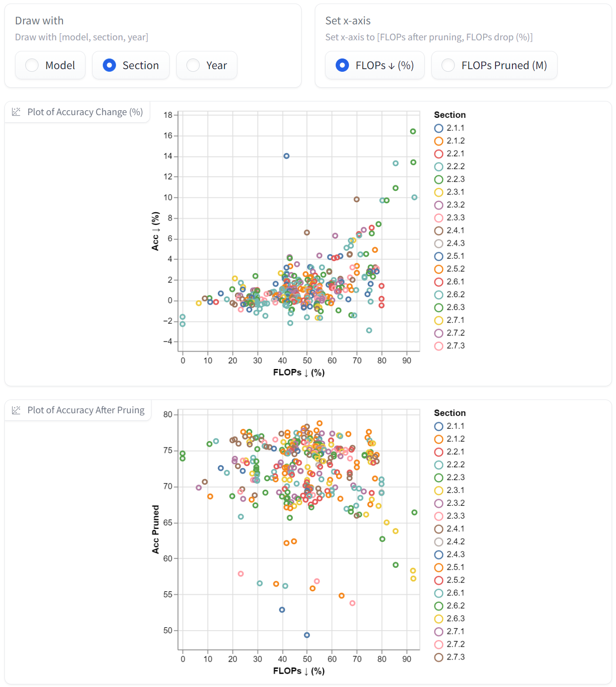Click legend entry 2.3.2 in Accuracy After Pruing plot
Image resolution: width=616 pixels, height=687 pixels.
tap(449, 504)
